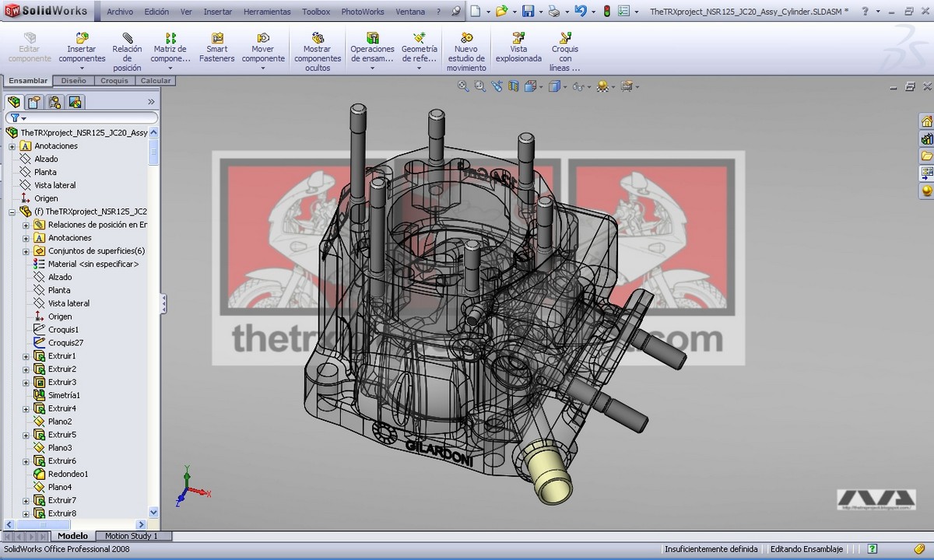Click Previous view icon in view toolbar
The width and height of the screenshot is (934, 560).
(497, 86)
